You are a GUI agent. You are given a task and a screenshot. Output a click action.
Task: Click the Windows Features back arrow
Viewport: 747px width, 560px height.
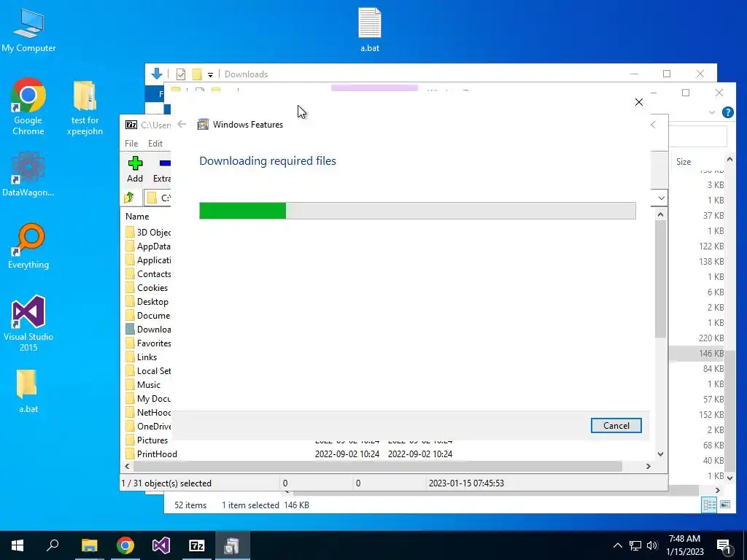[182, 124]
